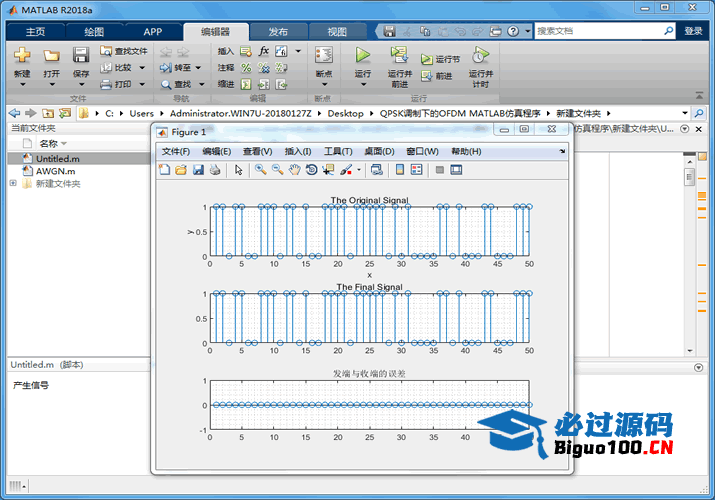Click the quick access save icon
Screen dimensions: 715x500
point(389,31)
